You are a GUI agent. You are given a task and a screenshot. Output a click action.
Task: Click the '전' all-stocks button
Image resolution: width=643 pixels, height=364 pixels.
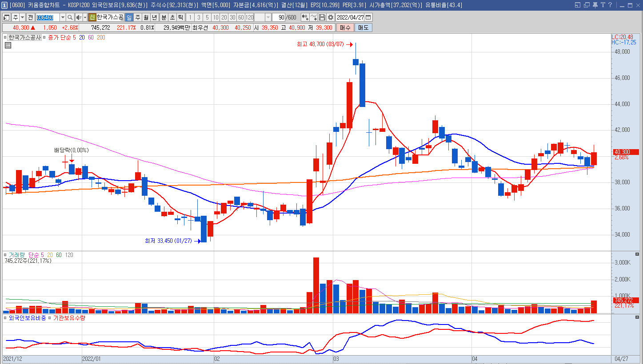[30, 17]
